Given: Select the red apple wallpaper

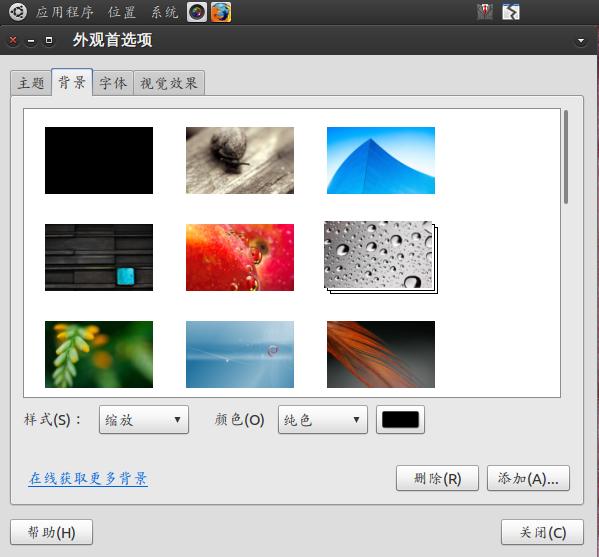Looking at the screenshot, I should click(240, 257).
